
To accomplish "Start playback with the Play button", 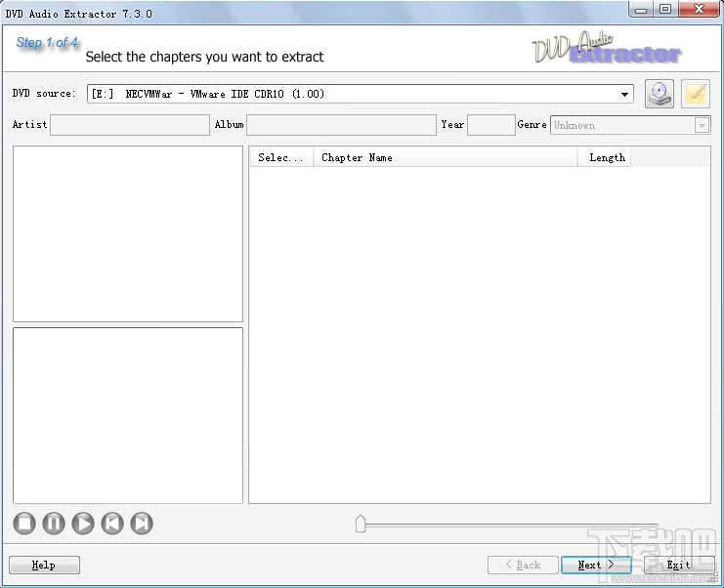I will [x=83, y=524].
